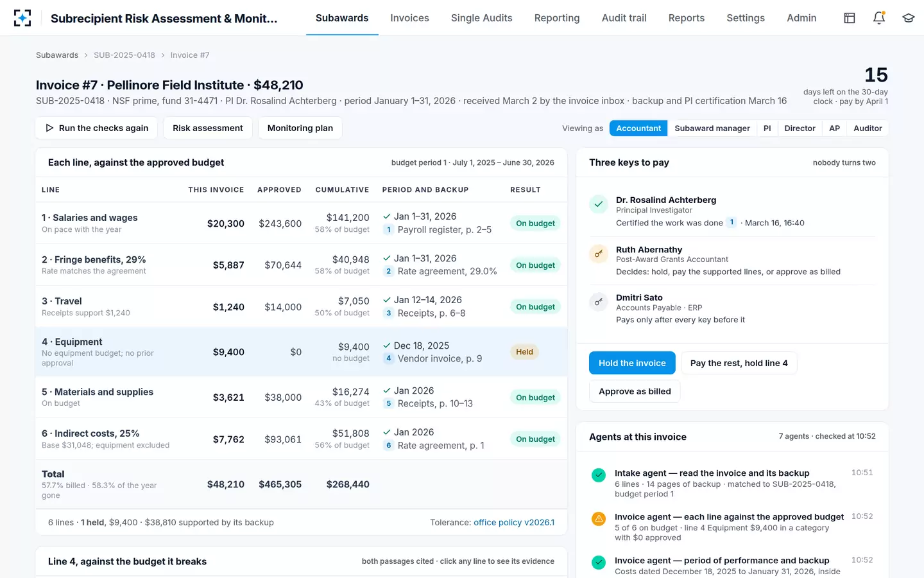The width and height of the screenshot is (924, 578).
Task: Open backup citation badge 2 for Rate agreement 29.0%
Action: coord(389,272)
